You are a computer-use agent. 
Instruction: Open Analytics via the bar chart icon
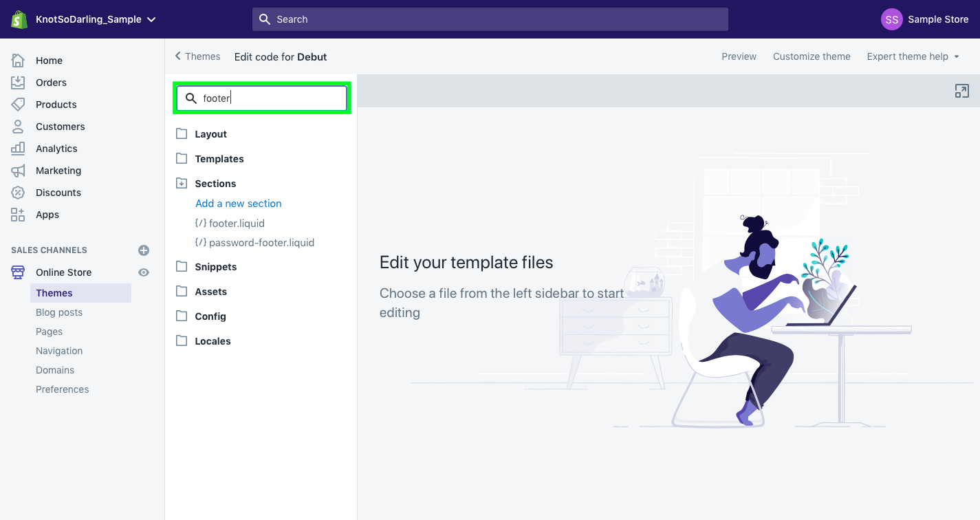(18, 149)
